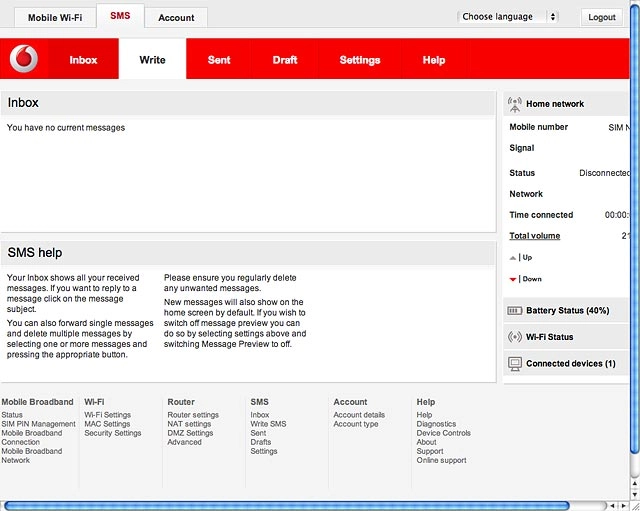
Task: Open footer Sent link under SMS
Action: coord(258,433)
